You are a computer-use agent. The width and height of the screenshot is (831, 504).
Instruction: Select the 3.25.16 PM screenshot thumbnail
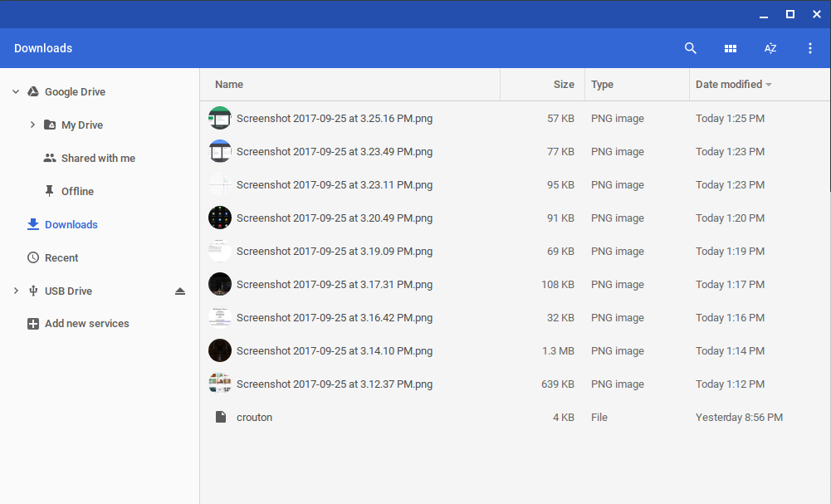coord(220,118)
